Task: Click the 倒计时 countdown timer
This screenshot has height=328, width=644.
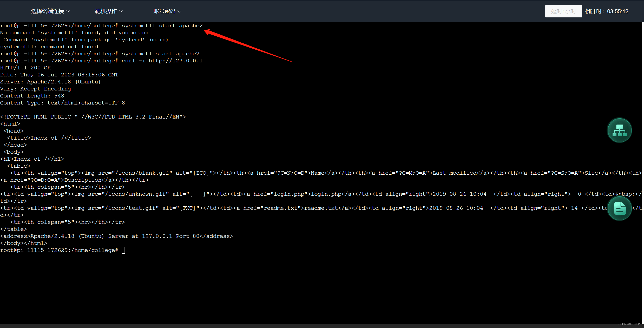Action: click(x=607, y=11)
